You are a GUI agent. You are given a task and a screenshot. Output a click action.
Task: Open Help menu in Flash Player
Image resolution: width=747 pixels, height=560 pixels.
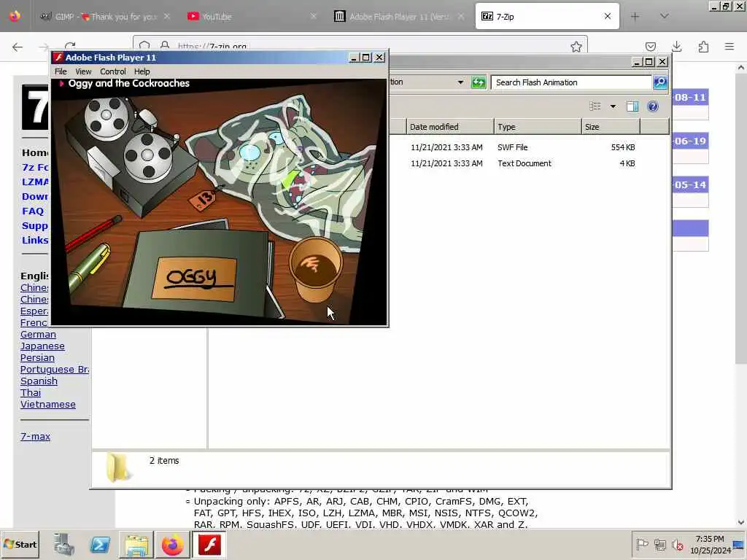click(x=142, y=71)
